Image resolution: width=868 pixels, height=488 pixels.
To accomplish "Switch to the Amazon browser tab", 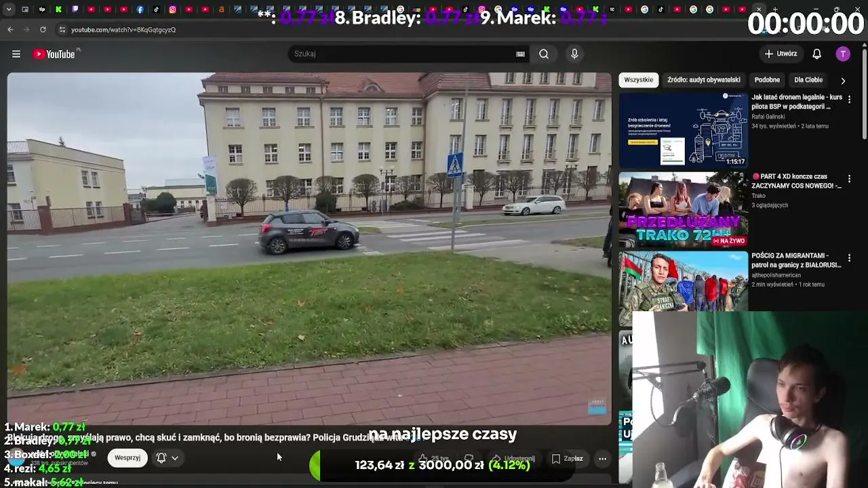I will pyautogui.click(x=221, y=9).
